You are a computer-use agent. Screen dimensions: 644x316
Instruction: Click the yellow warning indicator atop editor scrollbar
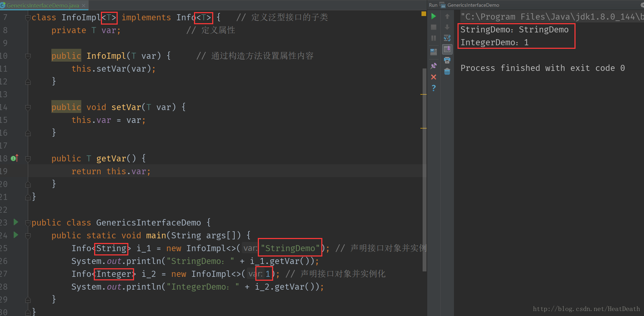tap(424, 14)
